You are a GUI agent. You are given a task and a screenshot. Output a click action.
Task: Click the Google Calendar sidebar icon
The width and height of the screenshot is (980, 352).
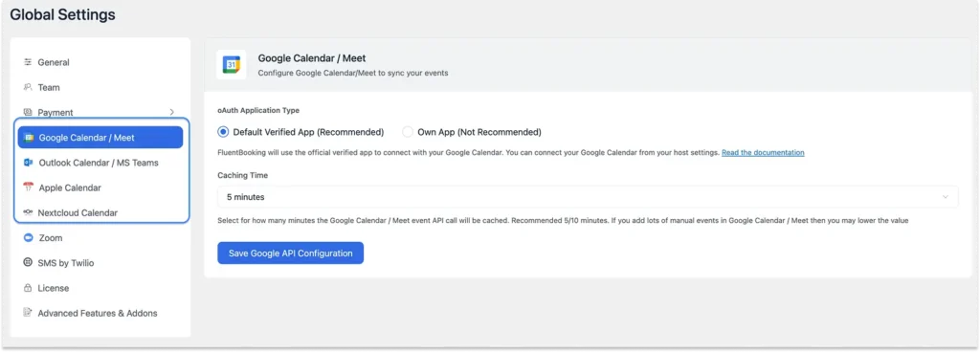[29, 138]
